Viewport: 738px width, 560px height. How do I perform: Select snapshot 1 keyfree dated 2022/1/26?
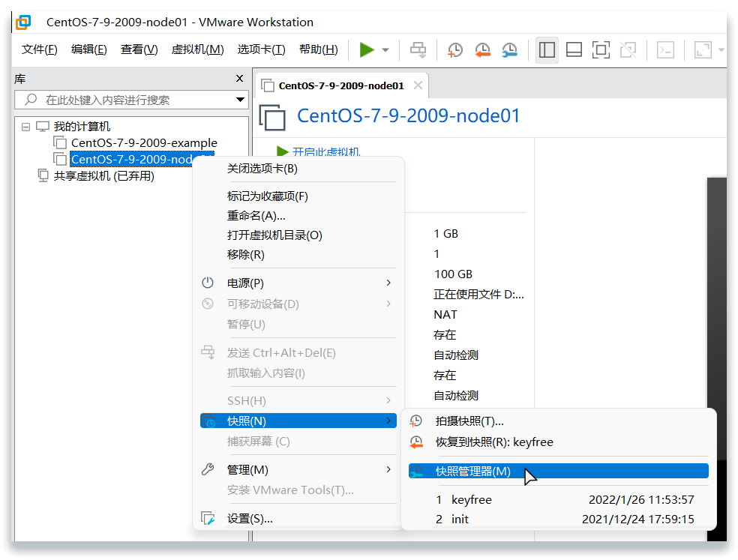[559, 500]
